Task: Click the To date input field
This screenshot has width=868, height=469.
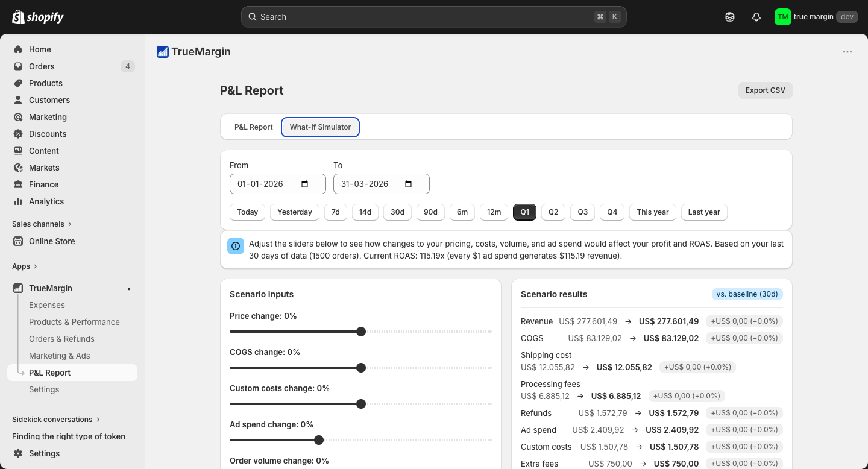Action: point(382,184)
